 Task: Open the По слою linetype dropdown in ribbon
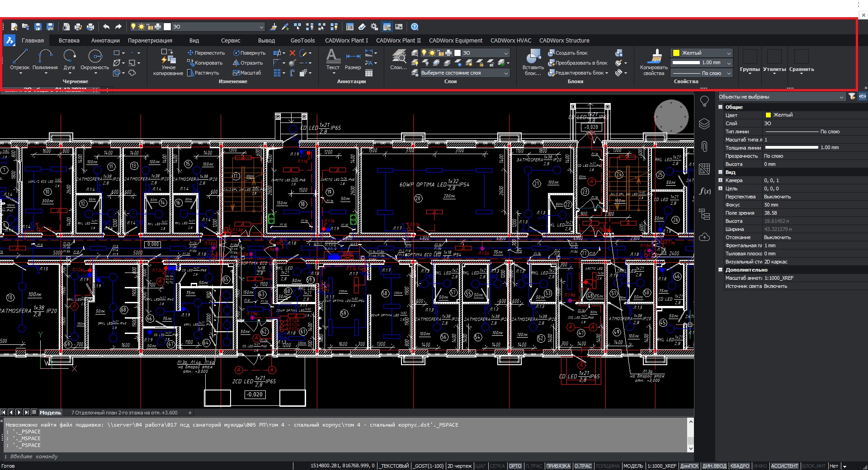(701, 73)
